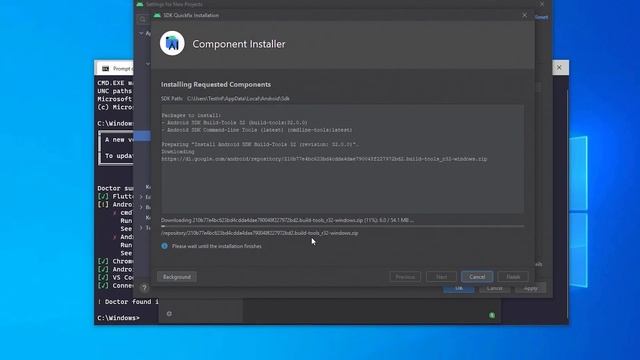Click the dl.google.com download URL in log
640x360 pixels.
(x=324, y=159)
